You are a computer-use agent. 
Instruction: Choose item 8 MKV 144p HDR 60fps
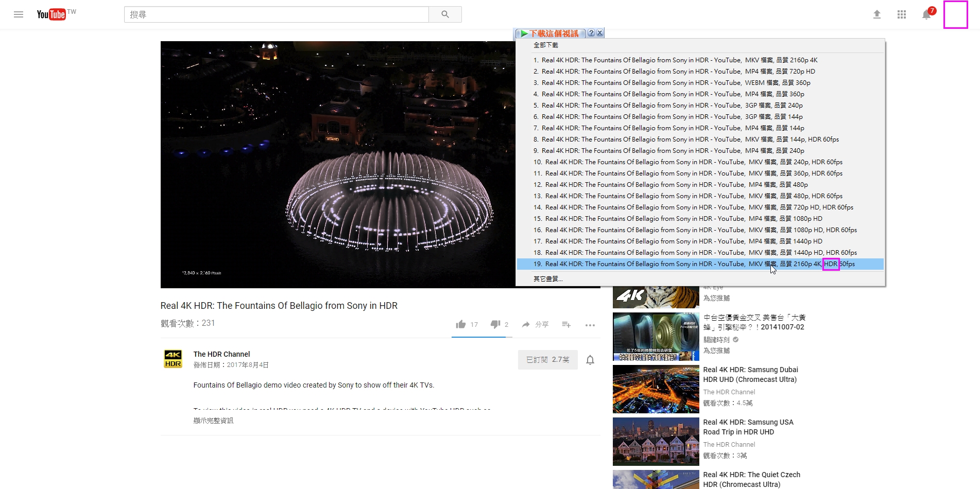pos(700,139)
